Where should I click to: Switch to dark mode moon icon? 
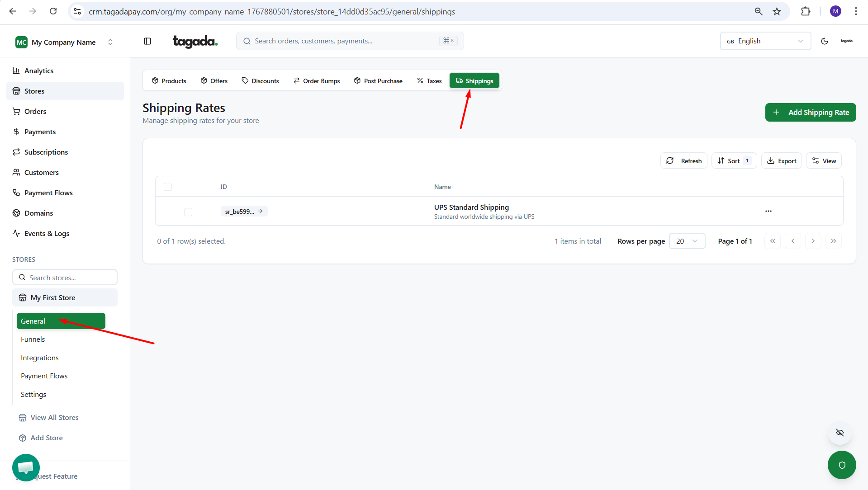click(824, 41)
